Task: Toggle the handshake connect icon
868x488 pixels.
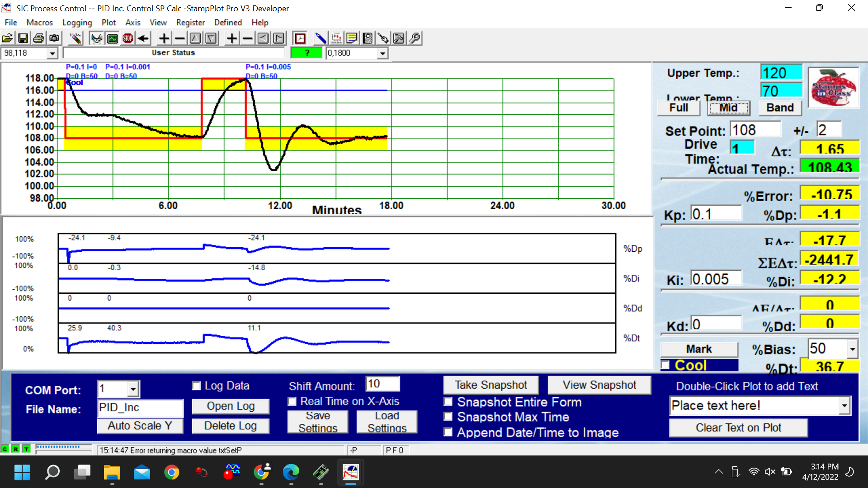Action: tap(96, 38)
